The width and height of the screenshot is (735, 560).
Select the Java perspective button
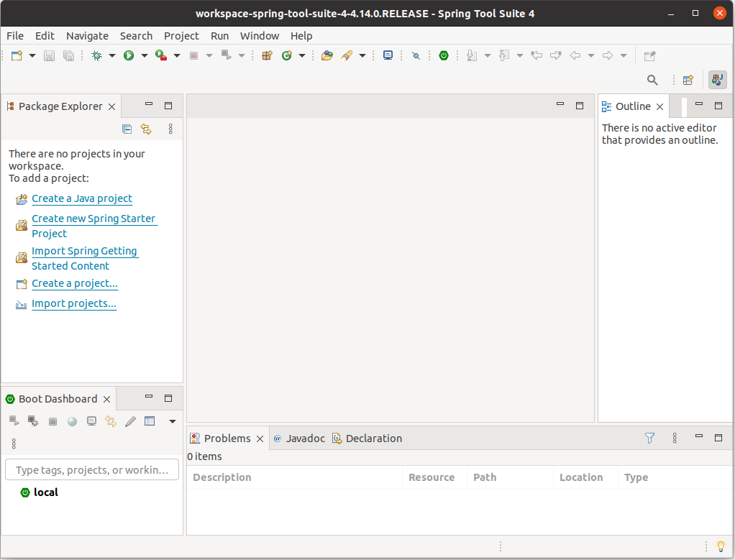(x=717, y=80)
